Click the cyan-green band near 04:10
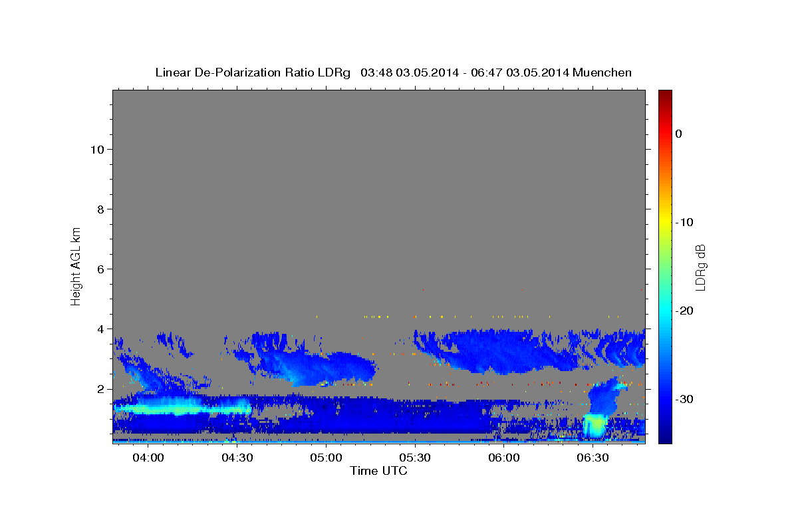This screenshot has height=532, width=798. (183, 408)
